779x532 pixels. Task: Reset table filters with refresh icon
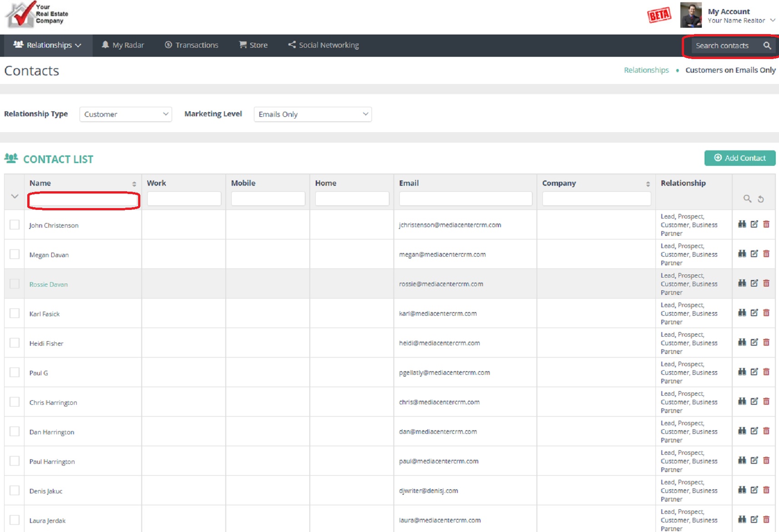(x=761, y=199)
